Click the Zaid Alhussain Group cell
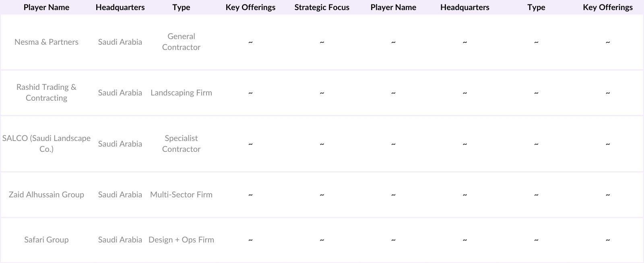The width and height of the screenshot is (644, 263). [x=46, y=195]
